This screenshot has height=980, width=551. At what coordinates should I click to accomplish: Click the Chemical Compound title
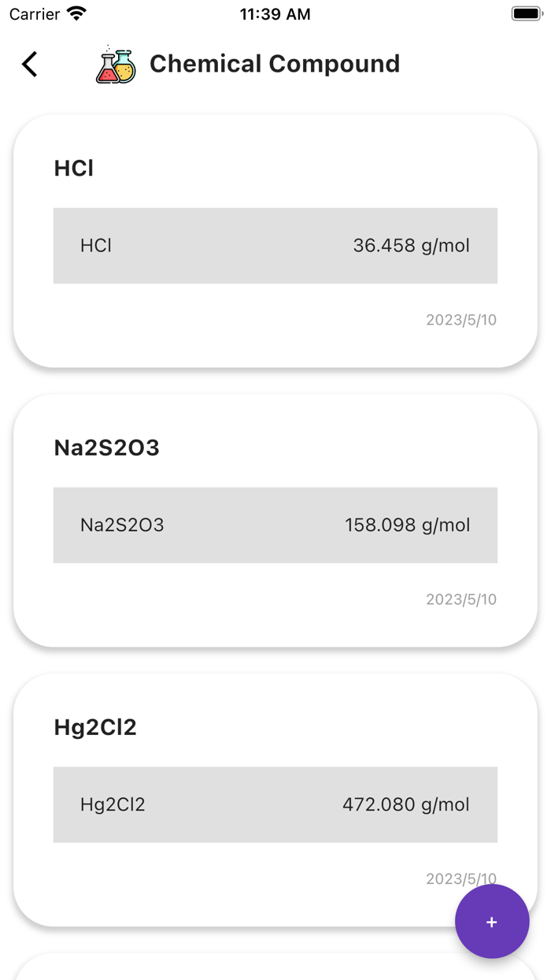274,65
